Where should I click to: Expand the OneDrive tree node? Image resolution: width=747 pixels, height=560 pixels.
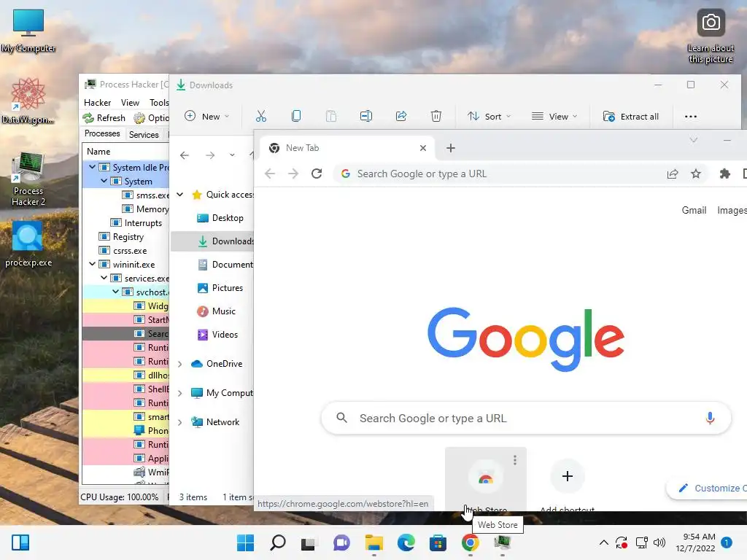tap(180, 364)
